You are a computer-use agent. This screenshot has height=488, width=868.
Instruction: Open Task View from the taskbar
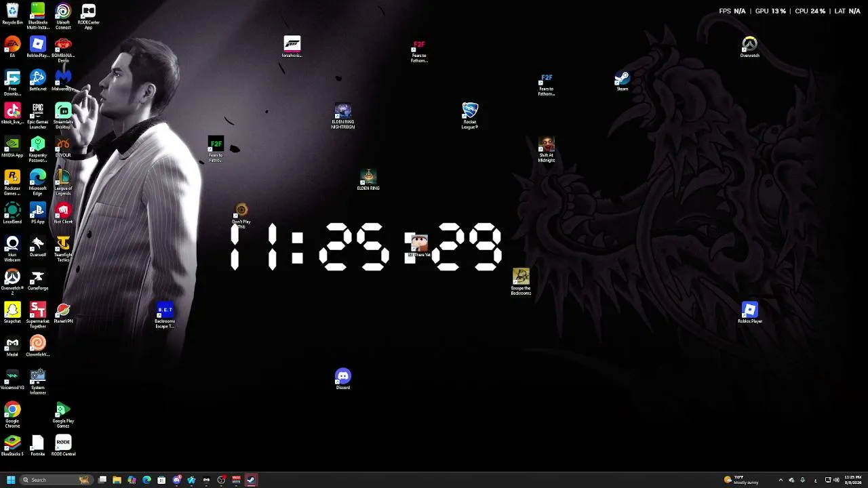(x=102, y=480)
